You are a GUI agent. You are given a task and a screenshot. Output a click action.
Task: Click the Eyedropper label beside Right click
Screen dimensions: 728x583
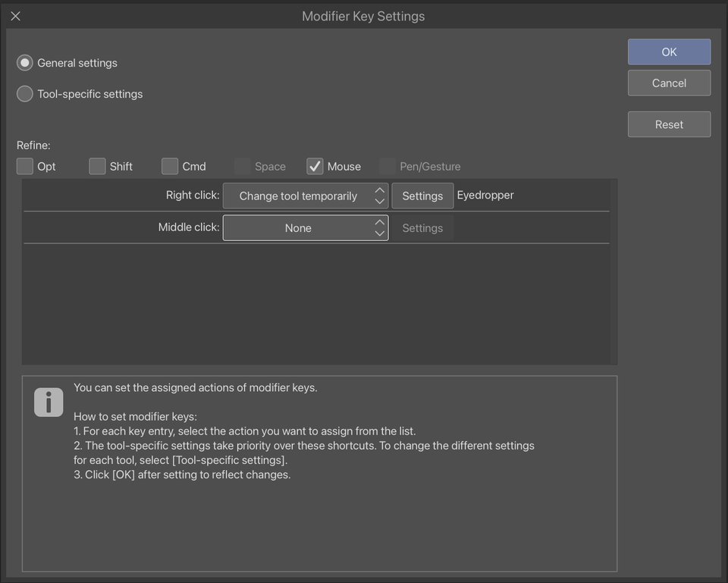point(485,195)
